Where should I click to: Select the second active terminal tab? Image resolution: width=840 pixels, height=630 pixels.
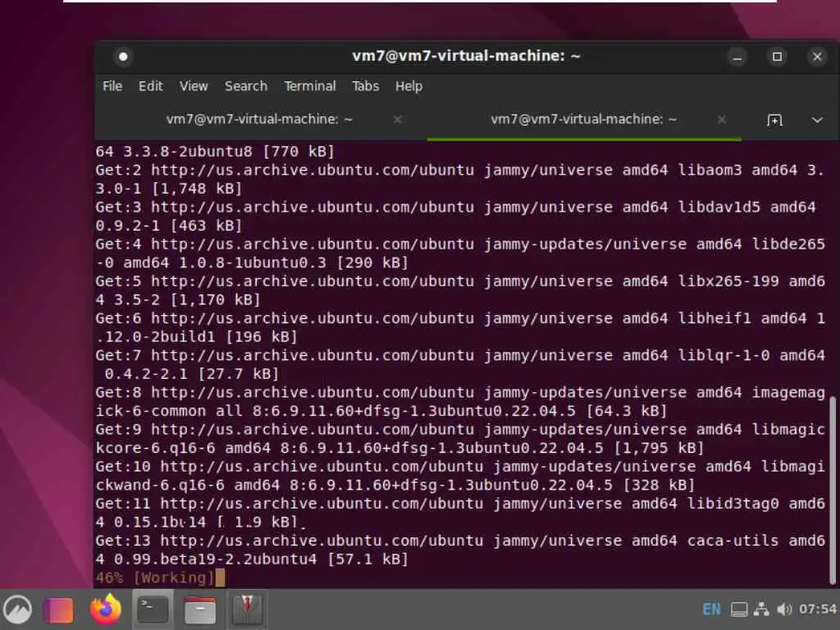(583, 119)
